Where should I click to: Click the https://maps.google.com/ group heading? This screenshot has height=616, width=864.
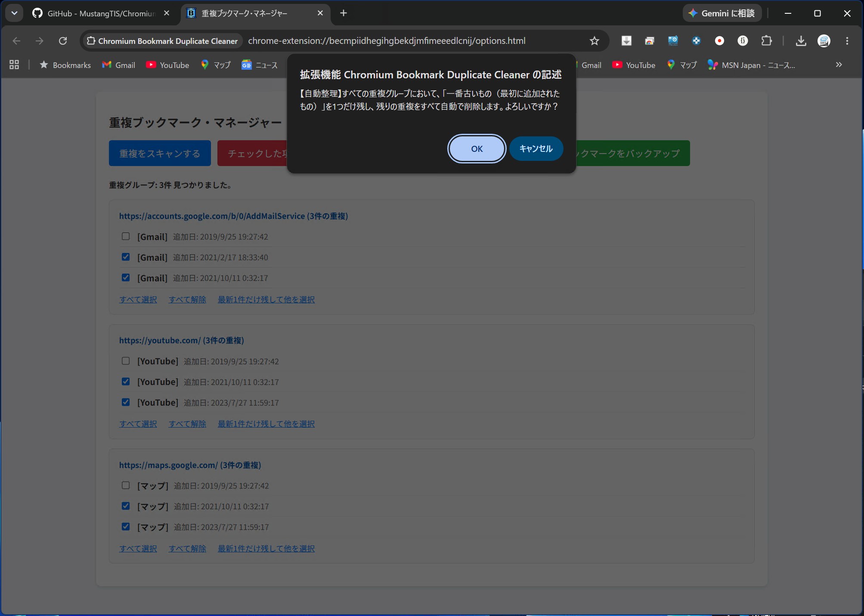click(190, 465)
